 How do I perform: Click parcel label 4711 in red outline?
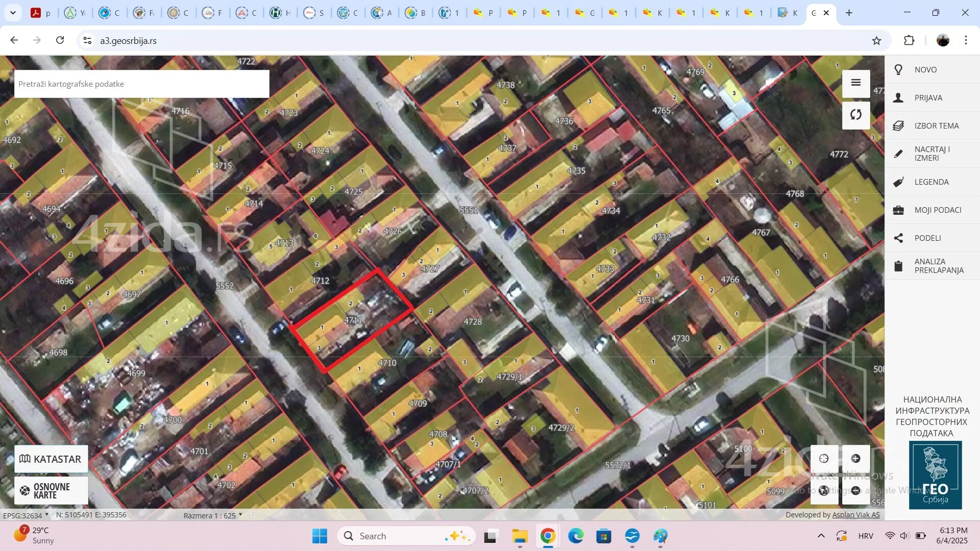[x=353, y=320]
